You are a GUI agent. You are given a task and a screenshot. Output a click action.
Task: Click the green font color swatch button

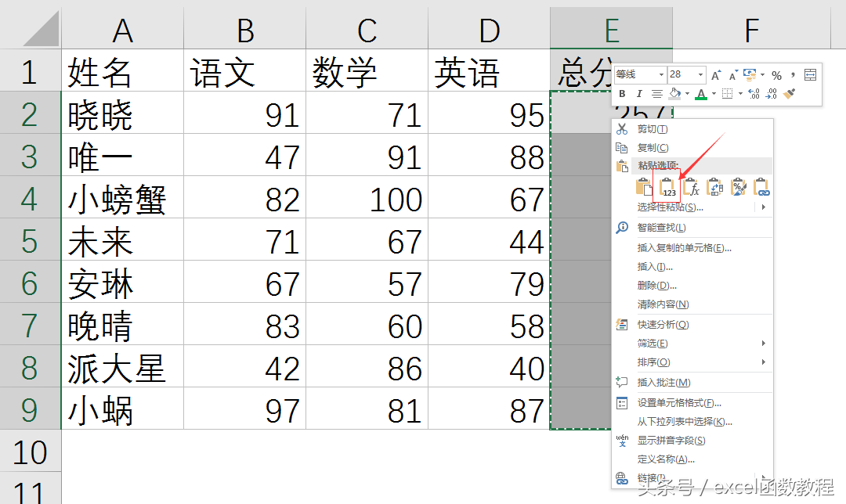pyautogui.click(x=701, y=94)
